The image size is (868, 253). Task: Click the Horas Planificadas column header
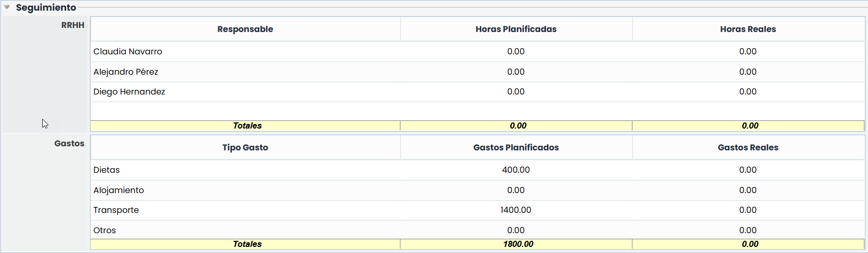516,29
